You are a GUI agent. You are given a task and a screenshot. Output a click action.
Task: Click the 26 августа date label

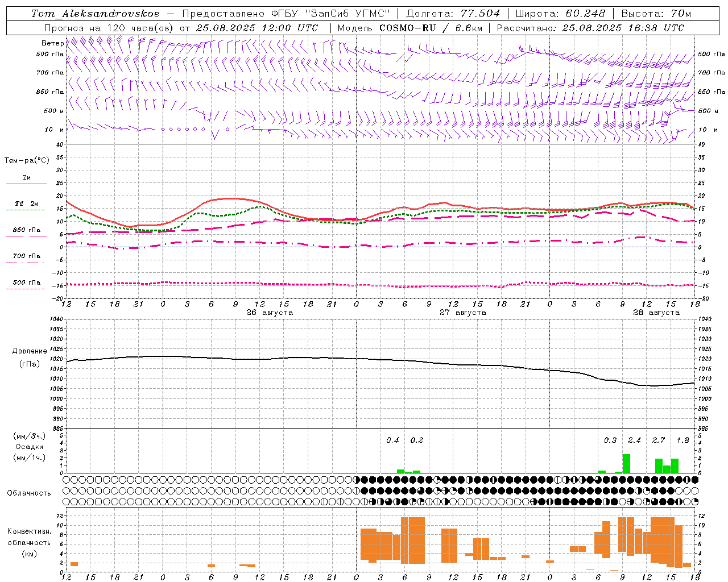pos(270,313)
